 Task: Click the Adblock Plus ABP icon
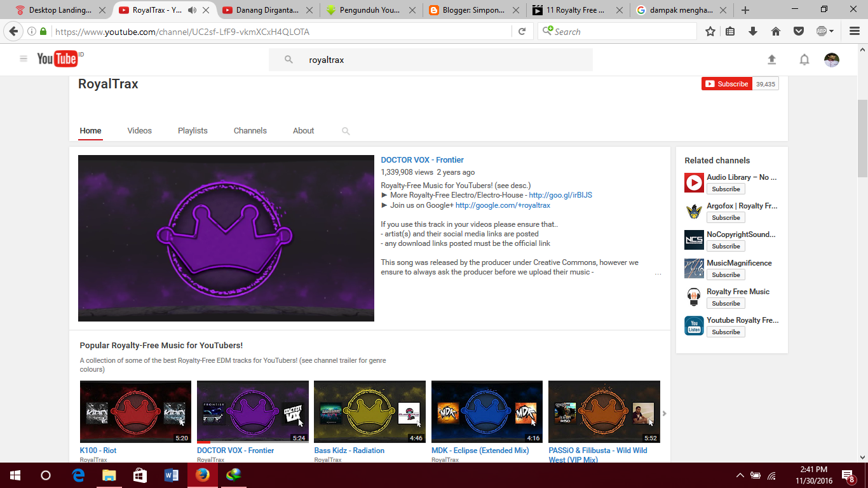[x=822, y=31]
